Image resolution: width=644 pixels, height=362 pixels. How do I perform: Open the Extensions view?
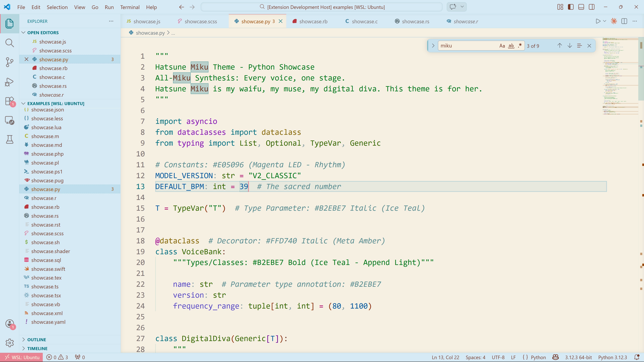(x=10, y=101)
